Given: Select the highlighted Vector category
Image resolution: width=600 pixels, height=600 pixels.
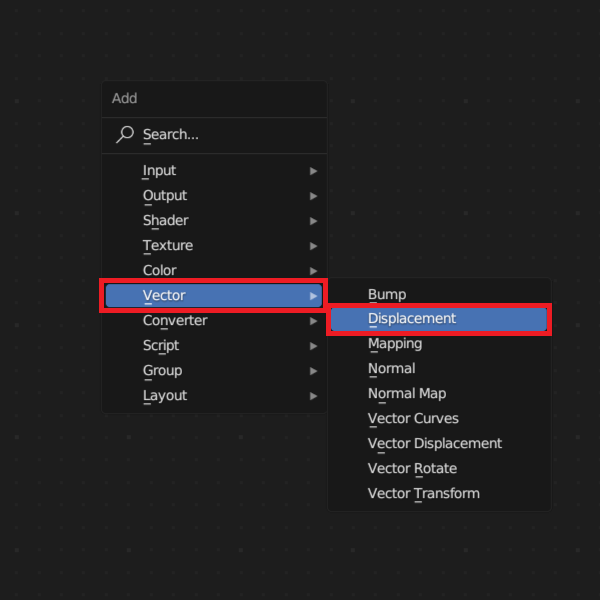Looking at the screenshot, I should point(164,295).
